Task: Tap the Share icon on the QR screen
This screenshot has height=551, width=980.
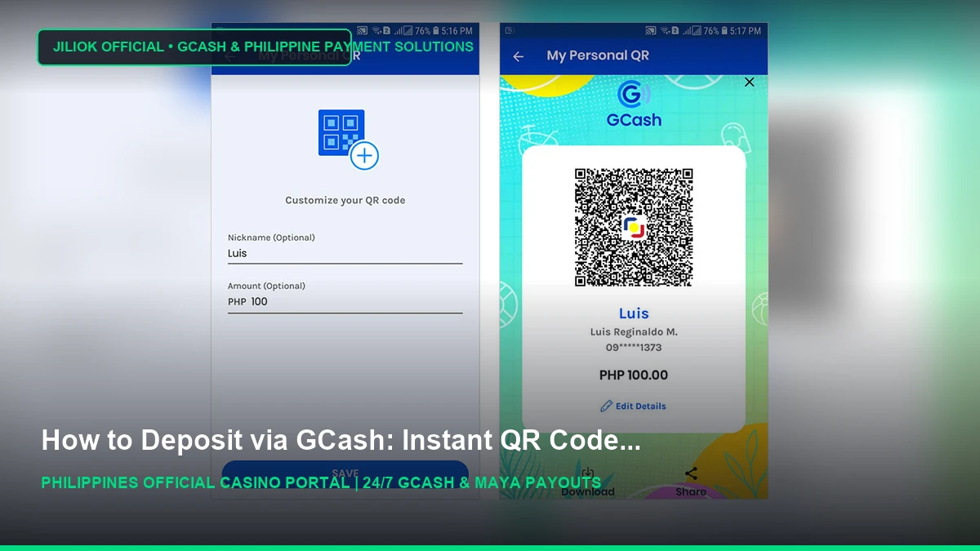Action: [x=691, y=474]
